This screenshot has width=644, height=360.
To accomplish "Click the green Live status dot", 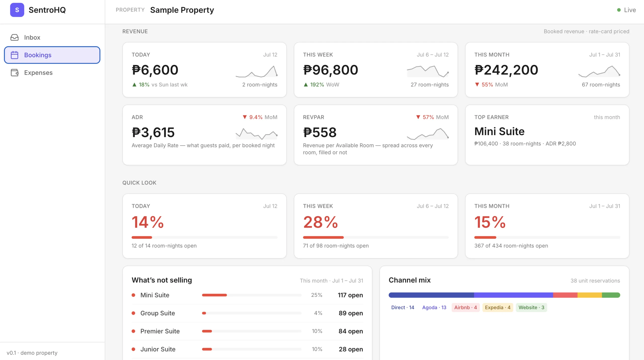I will point(619,10).
